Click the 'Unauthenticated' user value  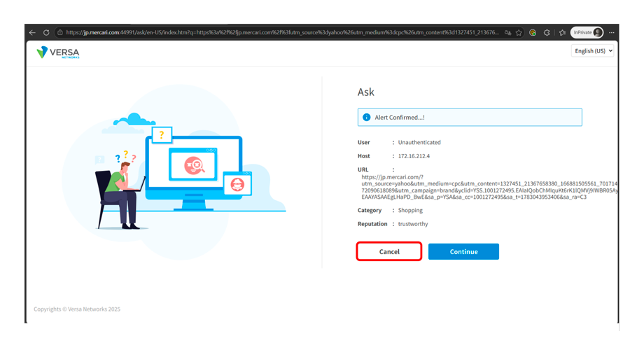pos(419,143)
